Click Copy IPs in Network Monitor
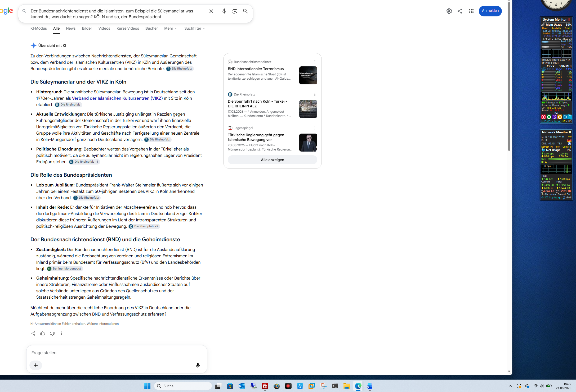 pyautogui.click(x=567, y=147)
